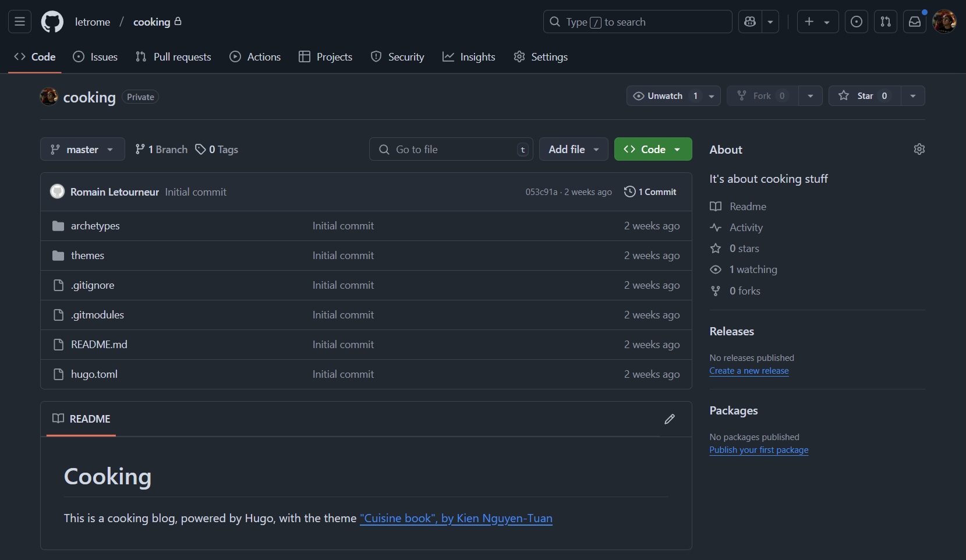Open the GitHub homepage via the logo
Image resolution: width=966 pixels, height=560 pixels.
[52, 22]
